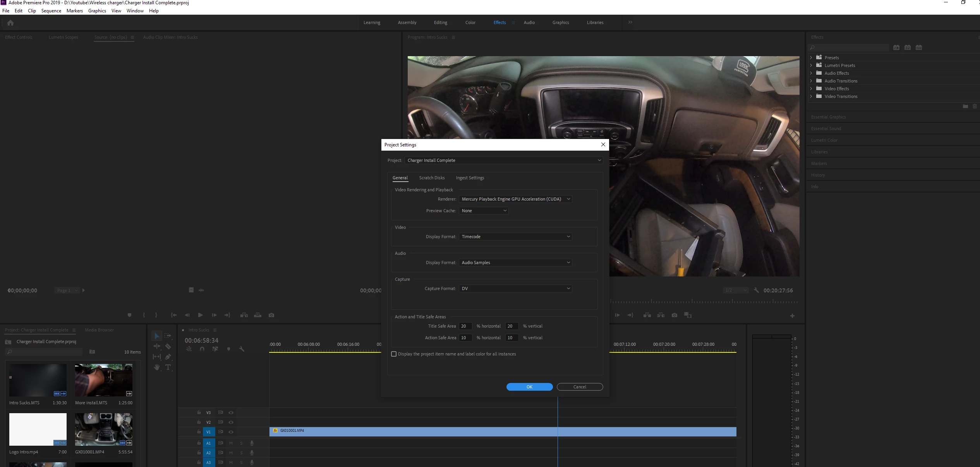Click Title Safe Area horizontal field

[465, 326]
